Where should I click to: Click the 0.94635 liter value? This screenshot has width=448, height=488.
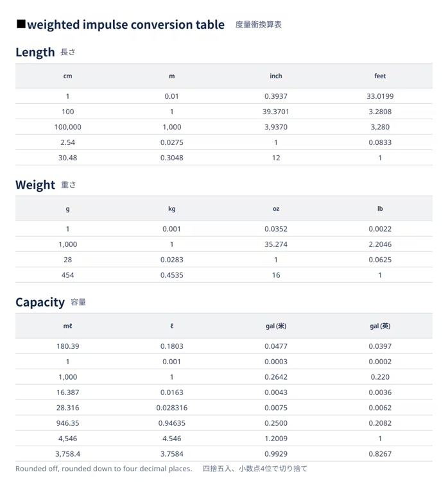point(171,423)
